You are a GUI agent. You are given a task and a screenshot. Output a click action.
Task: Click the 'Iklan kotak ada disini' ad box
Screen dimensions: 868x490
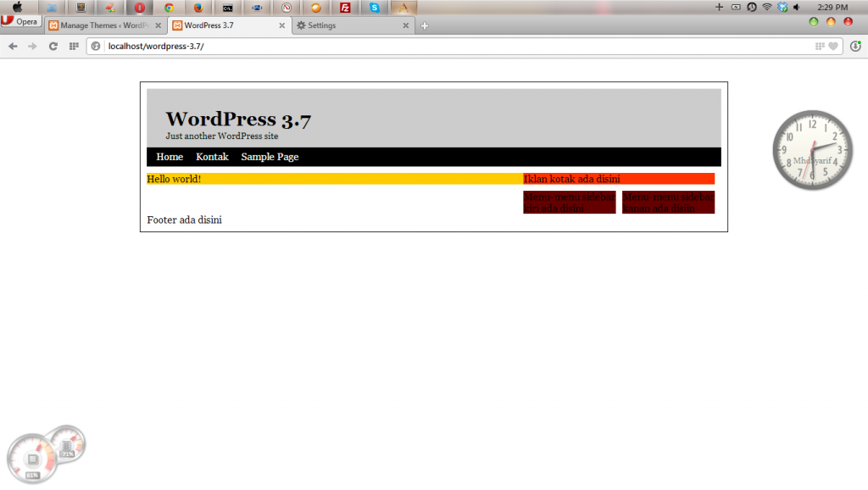619,179
